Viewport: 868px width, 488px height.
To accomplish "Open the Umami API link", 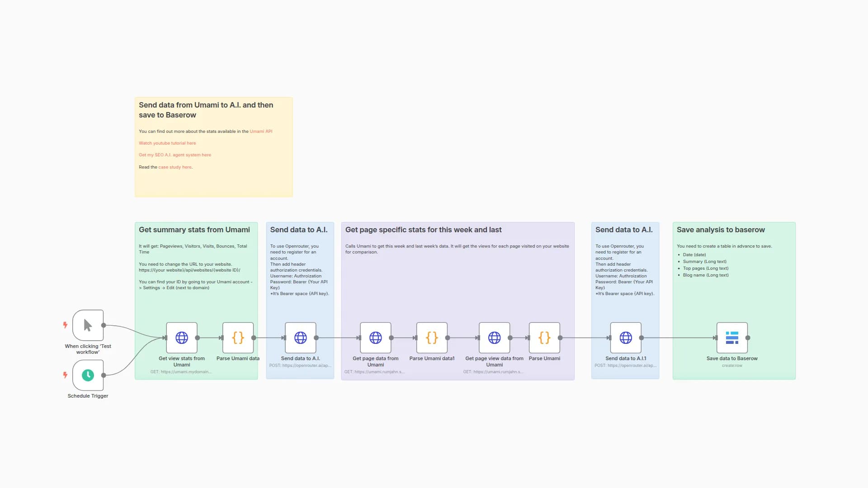I will [x=261, y=131].
